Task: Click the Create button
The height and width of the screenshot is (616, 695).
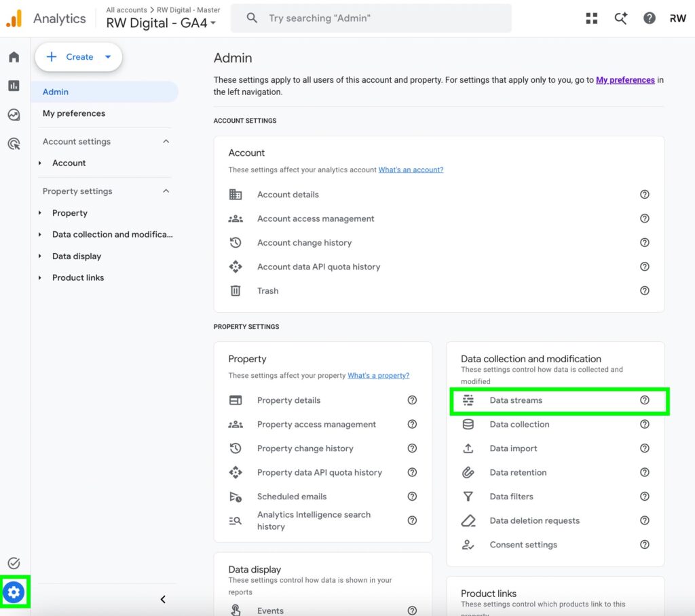Action: click(x=79, y=57)
